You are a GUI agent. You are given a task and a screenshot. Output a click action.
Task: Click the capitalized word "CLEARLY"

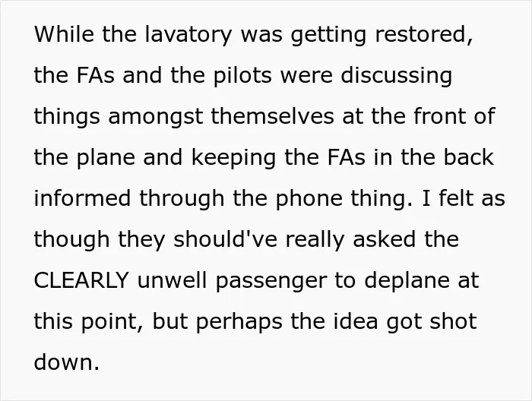click(x=81, y=280)
